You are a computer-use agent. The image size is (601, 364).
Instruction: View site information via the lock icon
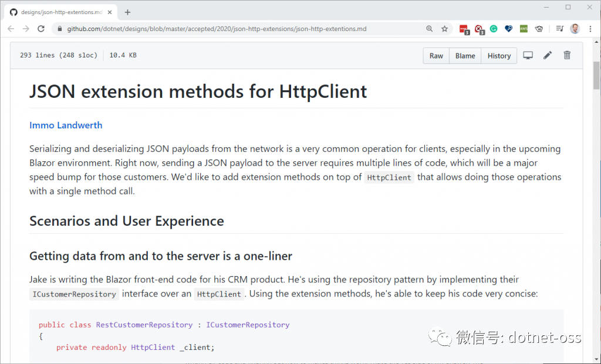pyautogui.click(x=59, y=28)
